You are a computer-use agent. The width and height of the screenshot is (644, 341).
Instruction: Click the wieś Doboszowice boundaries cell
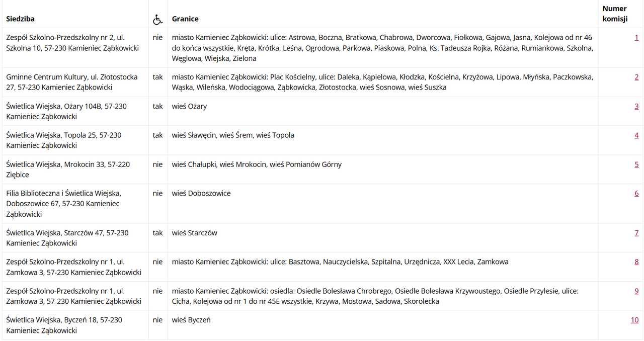383,204
